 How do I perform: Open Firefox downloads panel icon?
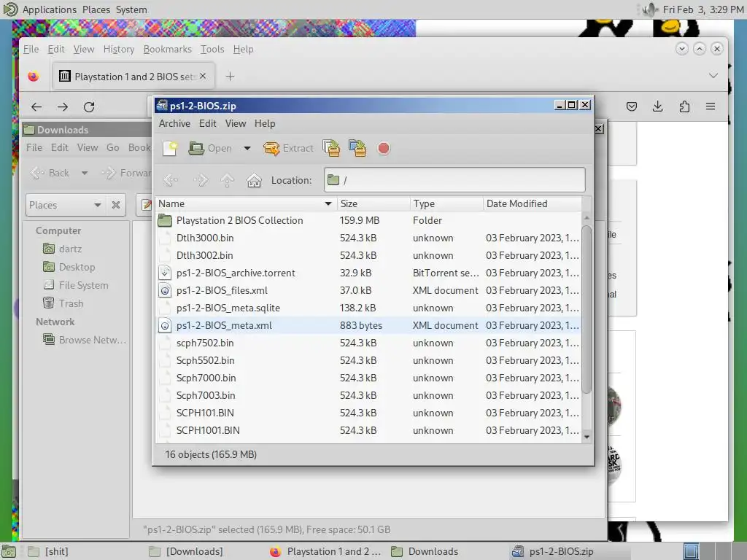(658, 106)
